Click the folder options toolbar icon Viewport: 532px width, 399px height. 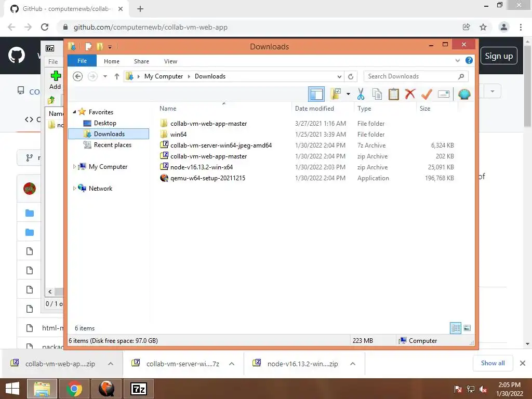point(336,94)
